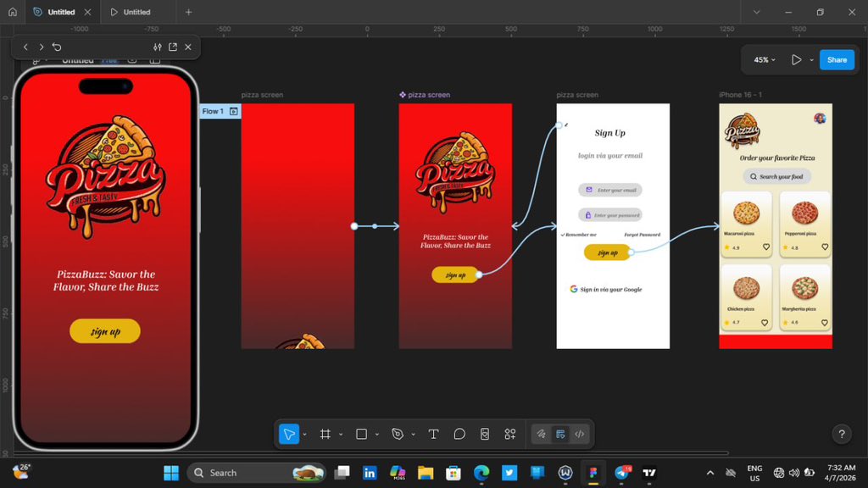This screenshot has height=488, width=868.
Task: Select yellow sign up button on canvas pizza screen
Action: (455, 274)
